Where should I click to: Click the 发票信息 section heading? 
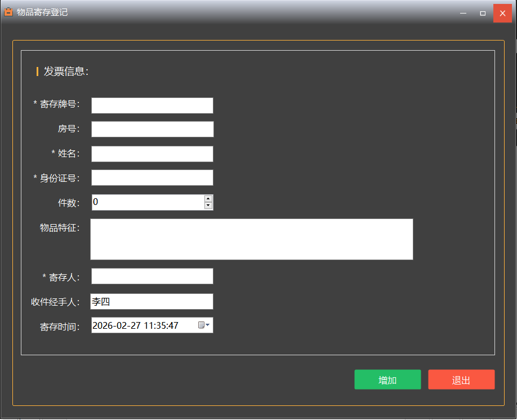[x=66, y=72]
